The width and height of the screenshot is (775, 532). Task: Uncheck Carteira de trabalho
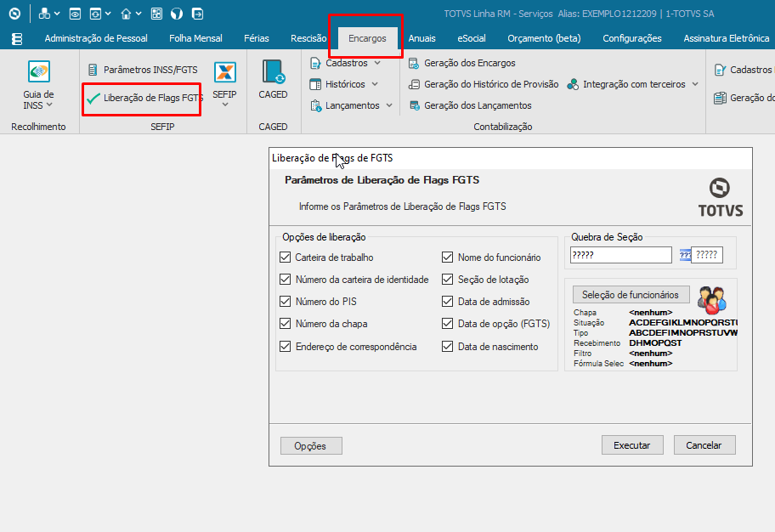click(286, 258)
